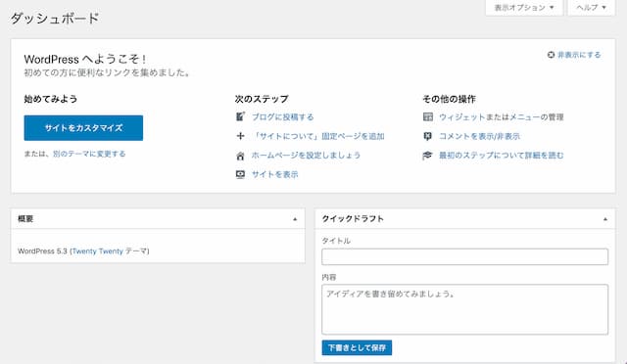Open the ブログに投稿する link
Viewport: 627px width, 364px height.
[x=283, y=117]
